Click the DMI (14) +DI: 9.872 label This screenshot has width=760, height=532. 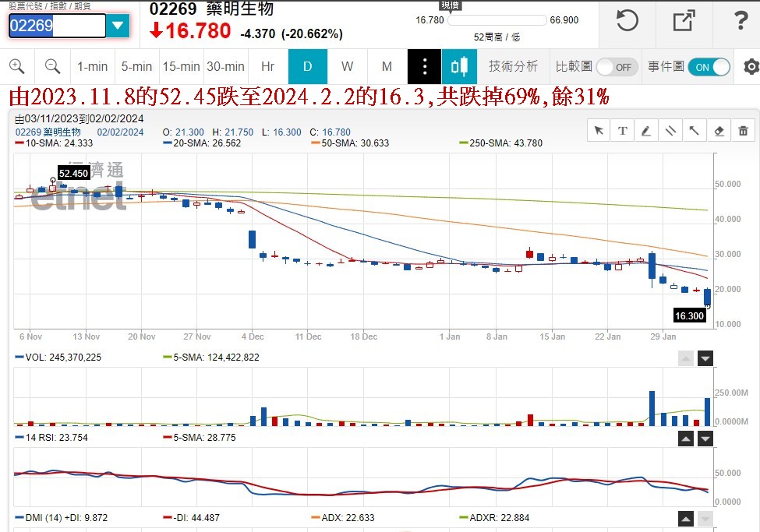click(x=62, y=517)
